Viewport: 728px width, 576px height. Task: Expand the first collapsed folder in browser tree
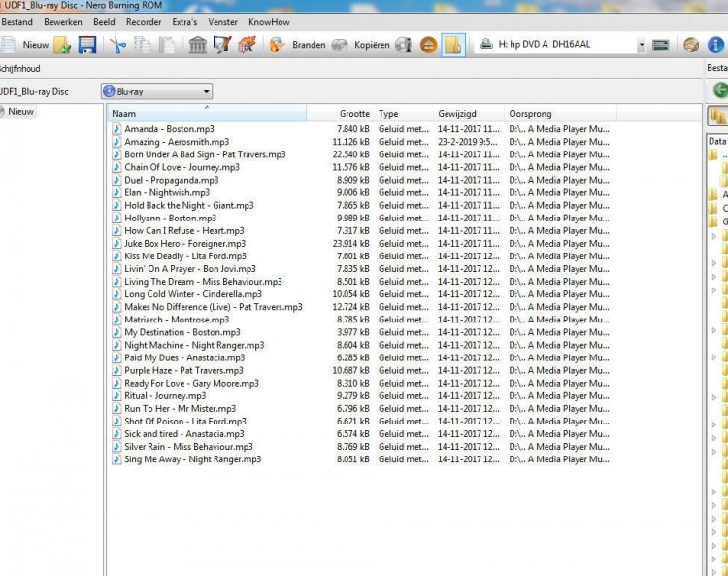pyautogui.click(x=715, y=236)
